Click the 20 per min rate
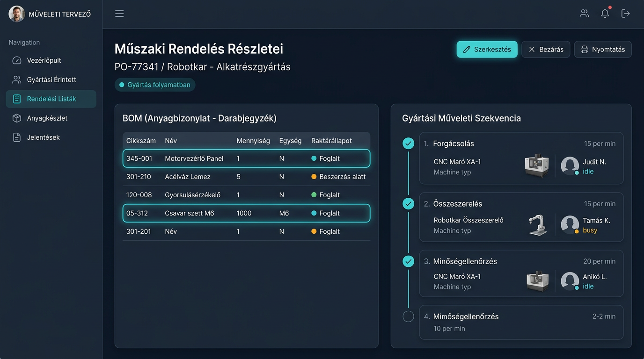The height and width of the screenshot is (359, 644). [x=600, y=261]
